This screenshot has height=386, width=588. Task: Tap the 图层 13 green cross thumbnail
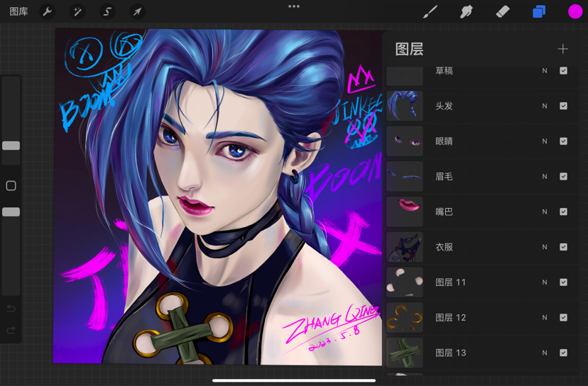405,353
